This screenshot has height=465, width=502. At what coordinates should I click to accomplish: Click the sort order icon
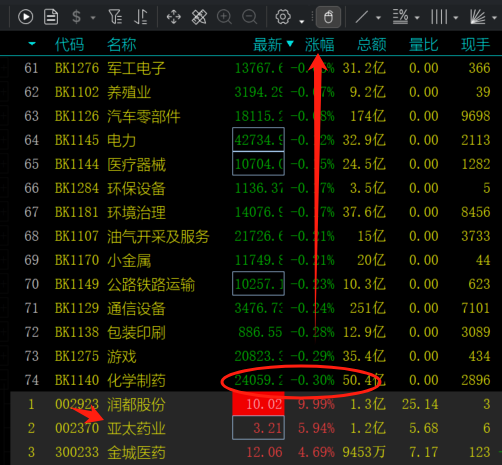tap(140, 17)
